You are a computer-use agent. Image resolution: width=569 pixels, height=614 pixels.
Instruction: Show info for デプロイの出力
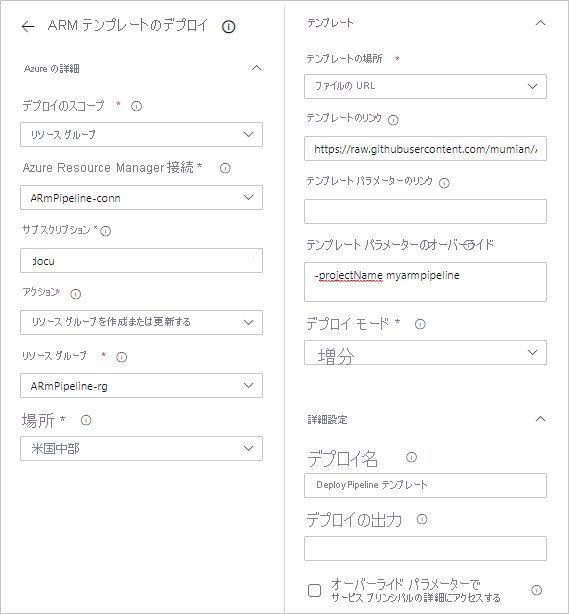pos(422,519)
